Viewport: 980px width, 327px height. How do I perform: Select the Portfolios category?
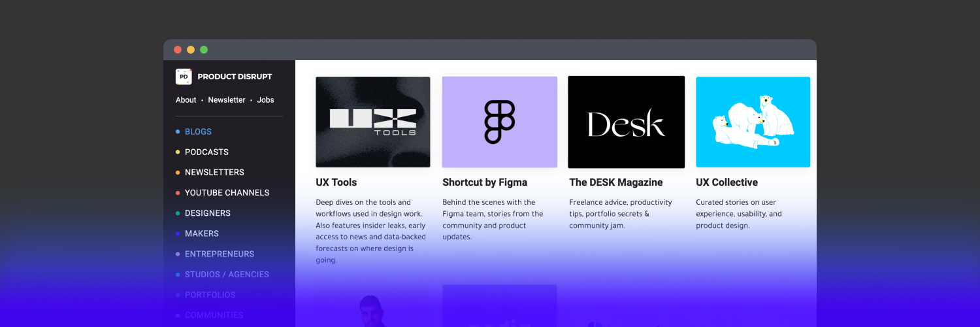(x=210, y=294)
